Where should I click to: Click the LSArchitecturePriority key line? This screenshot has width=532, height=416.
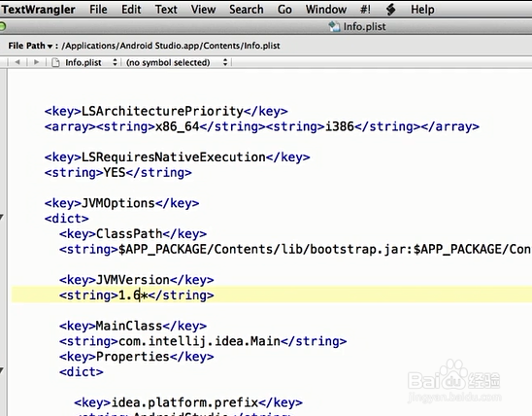tap(166, 111)
